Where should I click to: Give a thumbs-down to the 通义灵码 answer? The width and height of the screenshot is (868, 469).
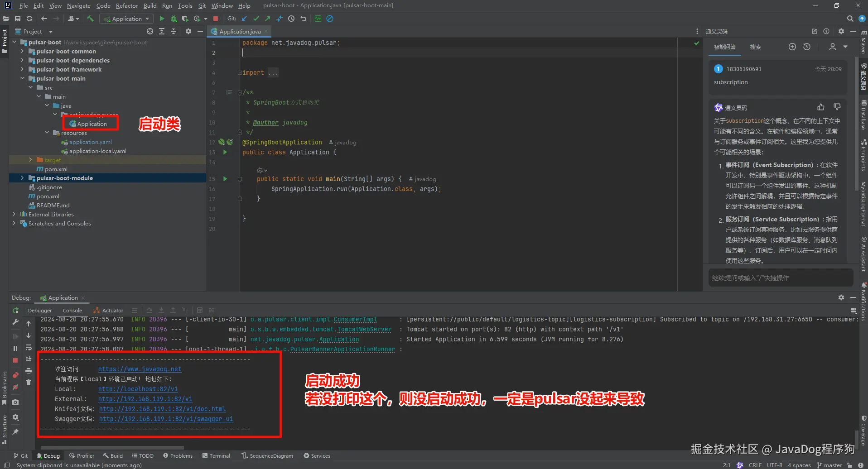pos(837,107)
